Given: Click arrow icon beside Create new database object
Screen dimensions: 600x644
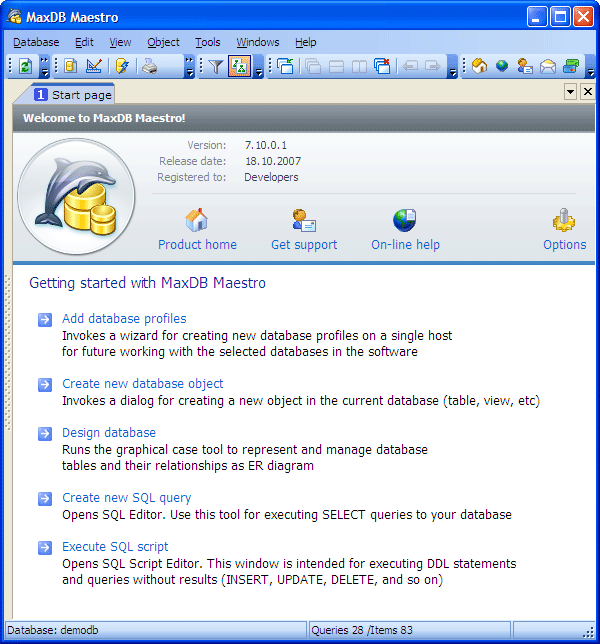Looking at the screenshot, I should coord(45,385).
